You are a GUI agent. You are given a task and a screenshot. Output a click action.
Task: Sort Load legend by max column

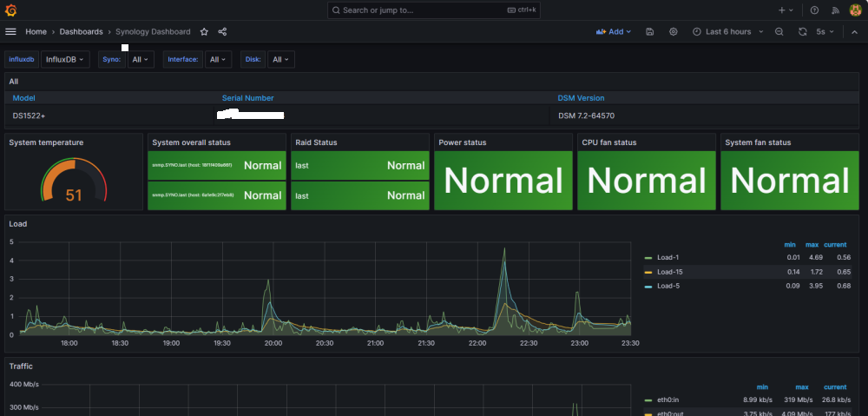(x=812, y=245)
